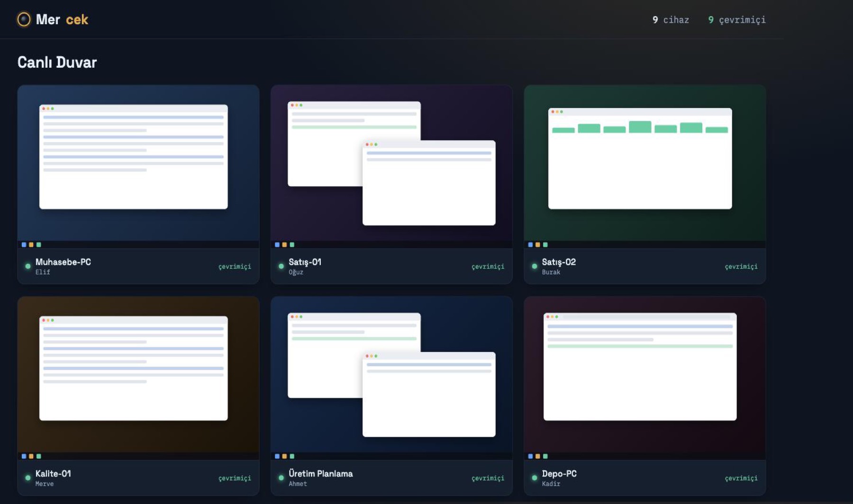The height and width of the screenshot is (504, 853).
Task: Click the user name Elif
Action: [43, 272]
